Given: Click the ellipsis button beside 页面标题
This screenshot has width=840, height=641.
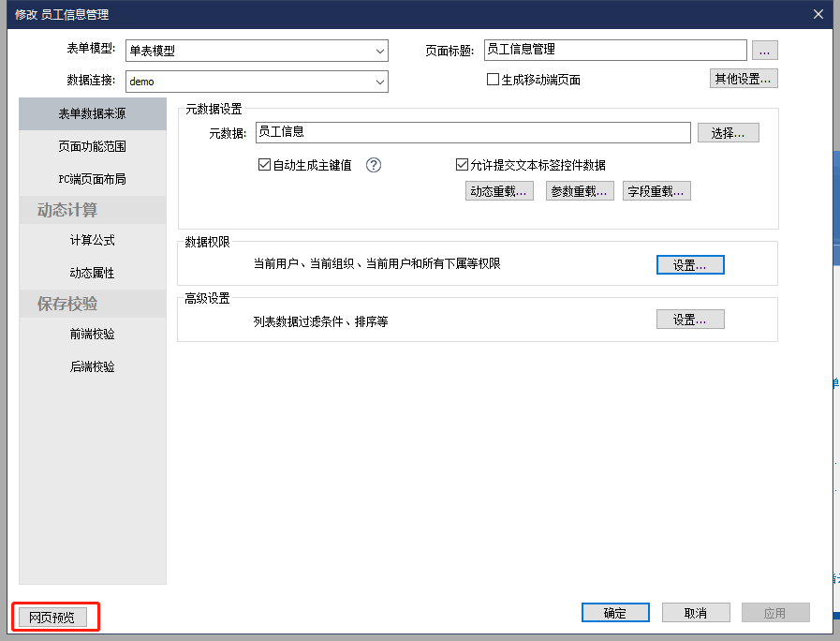Looking at the screenshot, I should click(764, 51).
